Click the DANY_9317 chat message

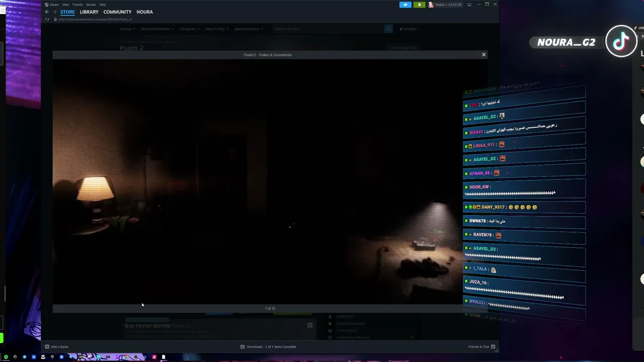524,207
